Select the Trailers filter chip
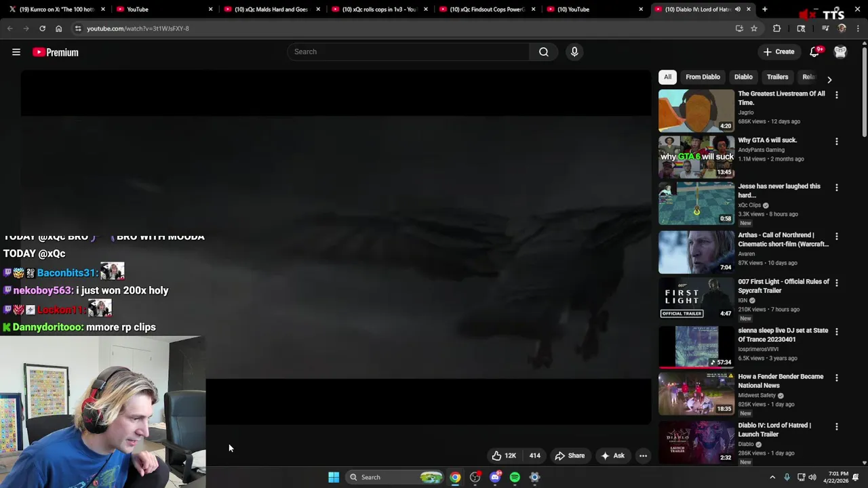The image size is (868, 488). 777,77
